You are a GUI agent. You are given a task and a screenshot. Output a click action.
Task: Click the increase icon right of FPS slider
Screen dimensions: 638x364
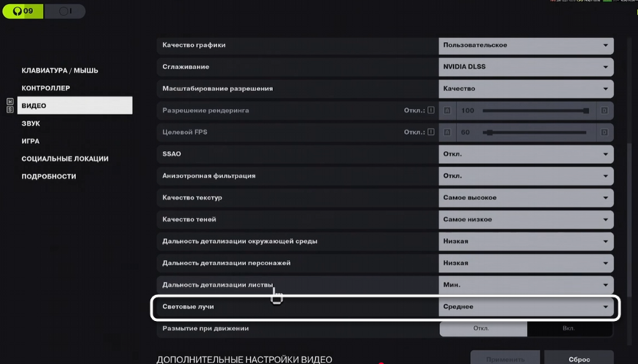click(x=604, y=132)
